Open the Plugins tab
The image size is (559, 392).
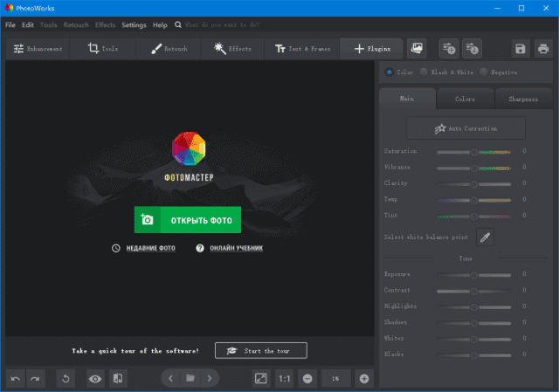372,49
